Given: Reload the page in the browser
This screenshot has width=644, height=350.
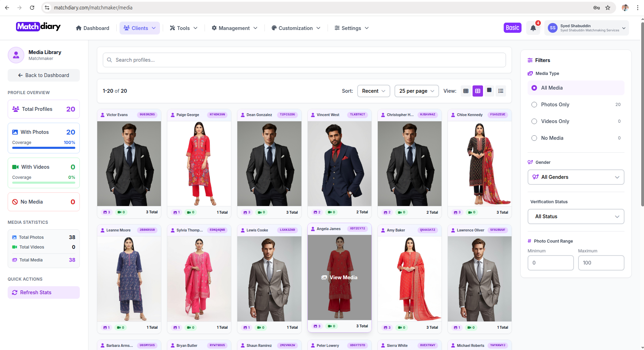Looking at the screenshot, I should point(32,8).
